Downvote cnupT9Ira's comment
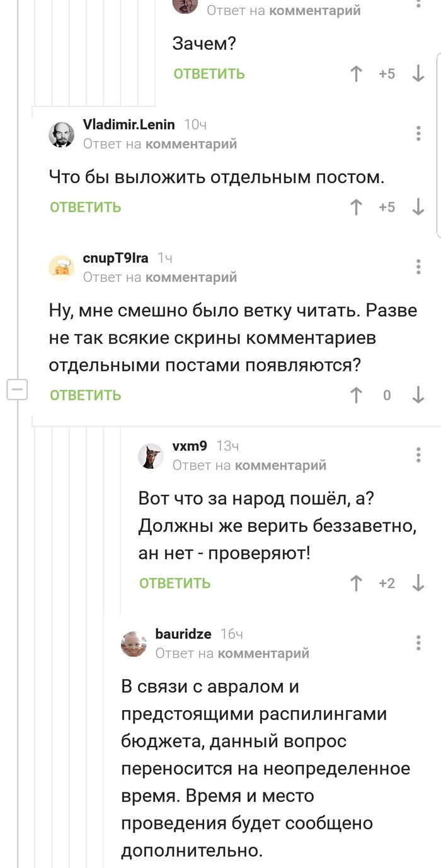441x868 pixels. (418, 395)
